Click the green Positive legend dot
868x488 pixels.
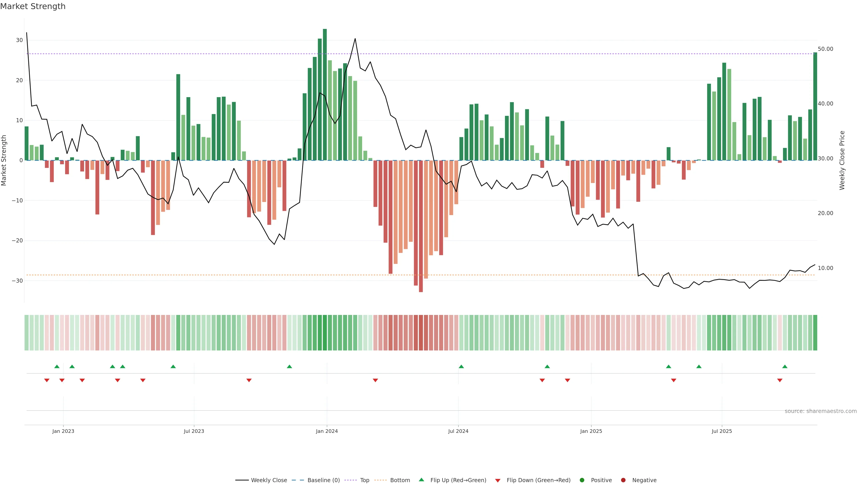coord(582,480)
